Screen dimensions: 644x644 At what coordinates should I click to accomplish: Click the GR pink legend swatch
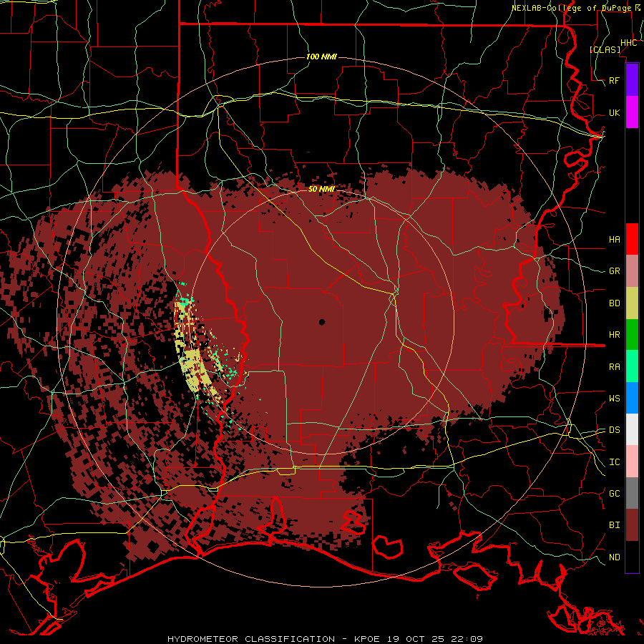point(632,271)
